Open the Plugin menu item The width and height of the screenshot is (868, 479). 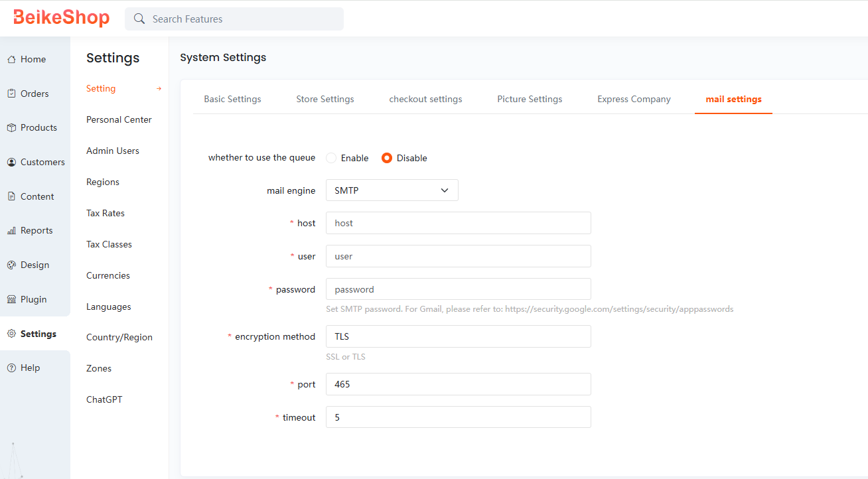click(x=35, y=299)
